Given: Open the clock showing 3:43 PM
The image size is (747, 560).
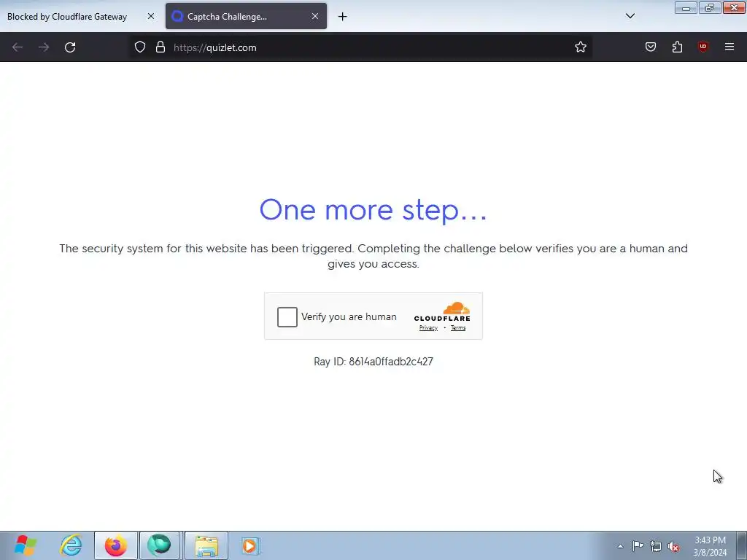Looking at the screenshot, I should (710, 546).
